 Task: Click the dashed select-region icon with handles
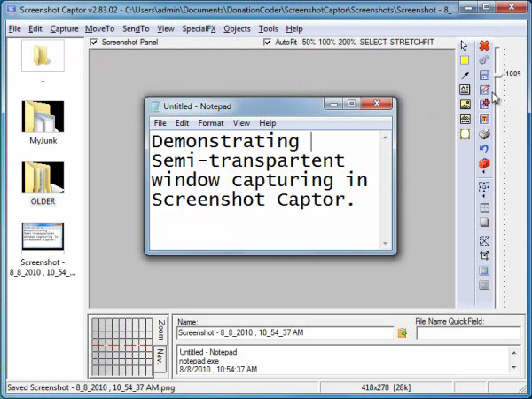[x=484, y=187]
